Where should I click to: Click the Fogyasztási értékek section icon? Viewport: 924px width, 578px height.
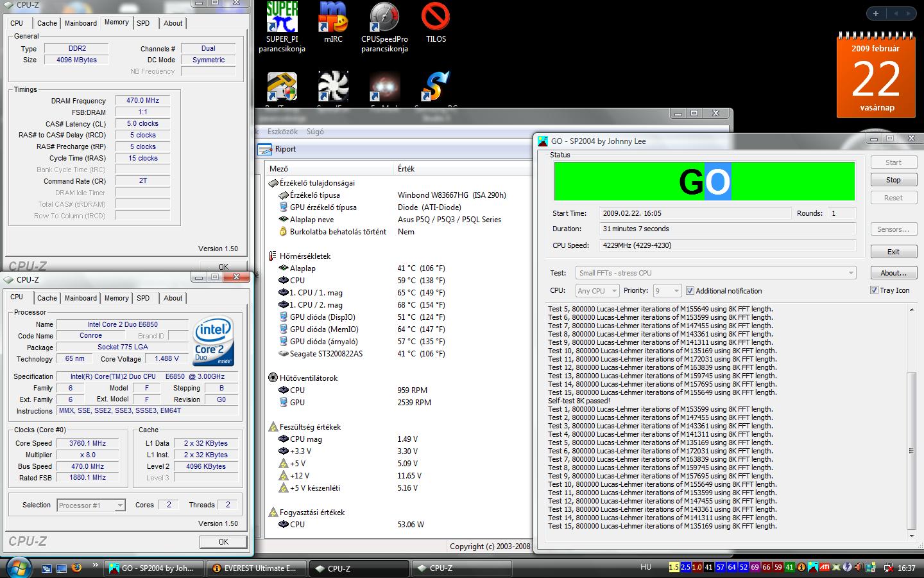coord(273,512)
